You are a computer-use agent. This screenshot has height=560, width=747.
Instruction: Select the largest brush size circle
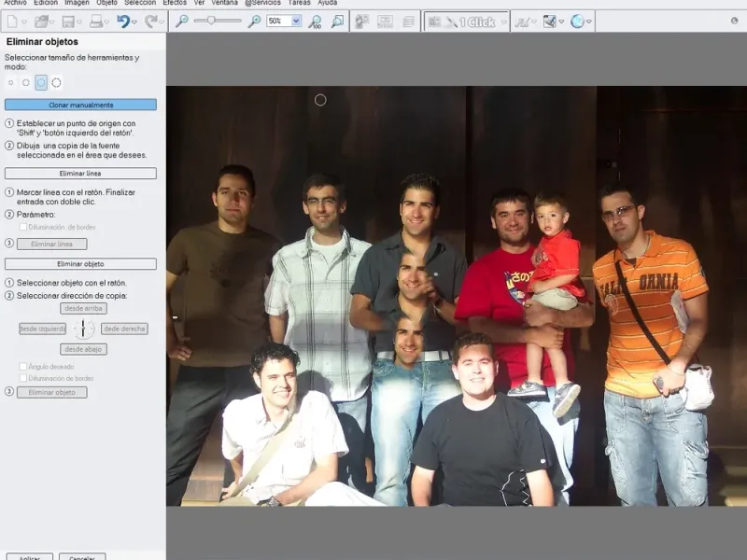(x=56, y=83)
